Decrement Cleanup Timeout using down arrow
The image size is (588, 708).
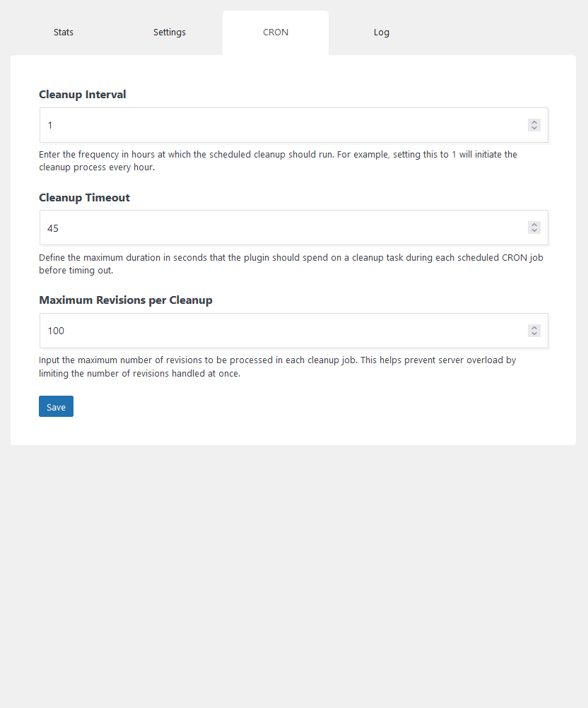(534, 231)
